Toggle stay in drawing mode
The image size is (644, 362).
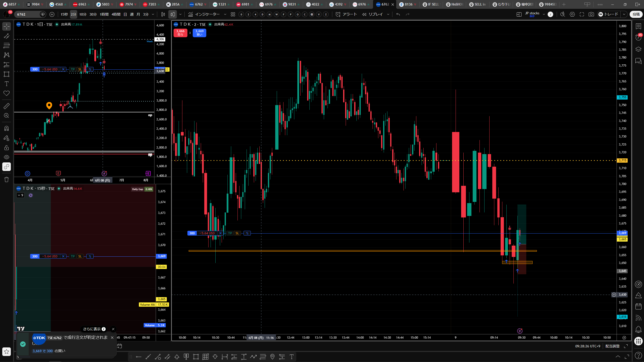[7, 138]
